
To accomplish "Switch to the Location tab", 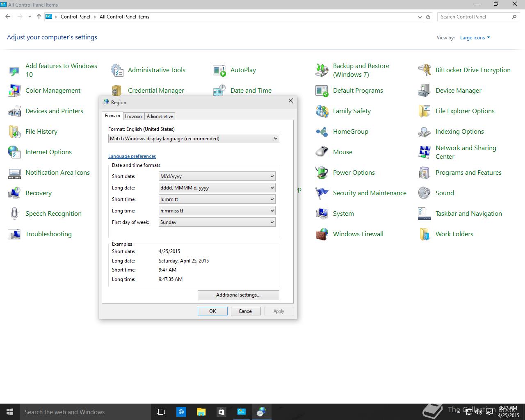I will click(x=133, y=116).
